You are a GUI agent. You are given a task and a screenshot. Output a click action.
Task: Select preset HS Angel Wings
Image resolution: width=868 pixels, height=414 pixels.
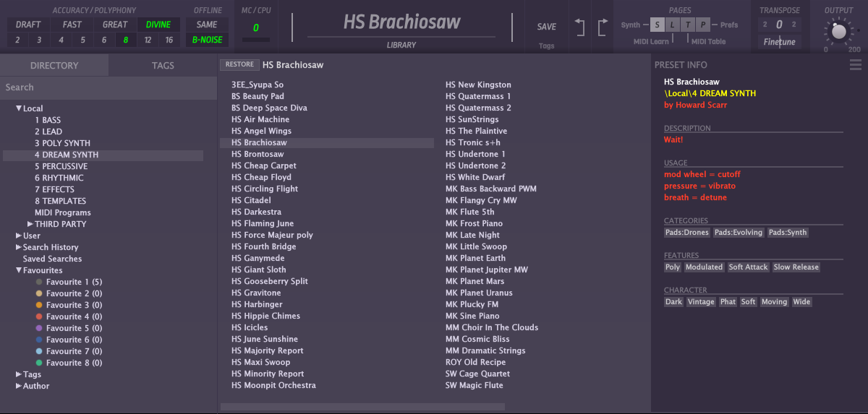[x=261, y=131]
